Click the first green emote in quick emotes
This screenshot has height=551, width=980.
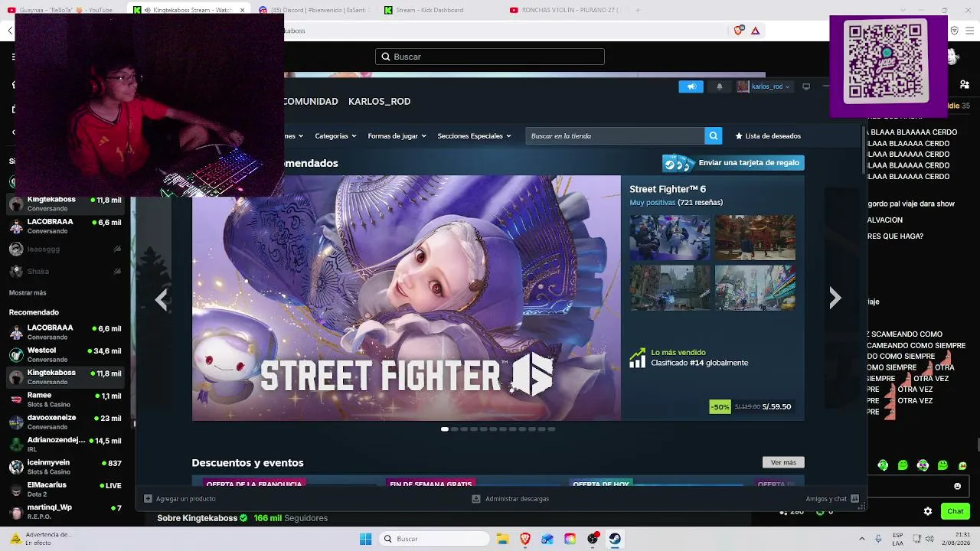(883, 465)
